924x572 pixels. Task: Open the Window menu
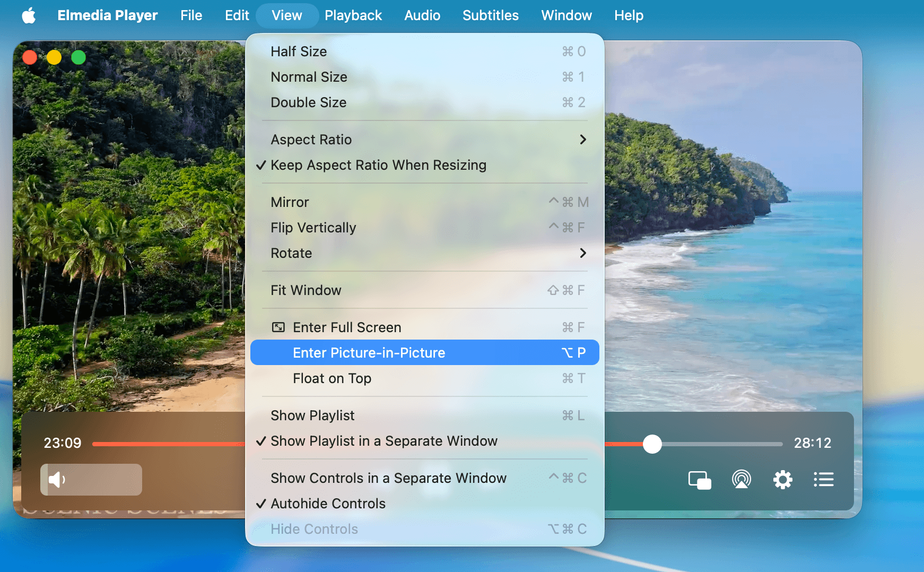(x=566, y=15)
